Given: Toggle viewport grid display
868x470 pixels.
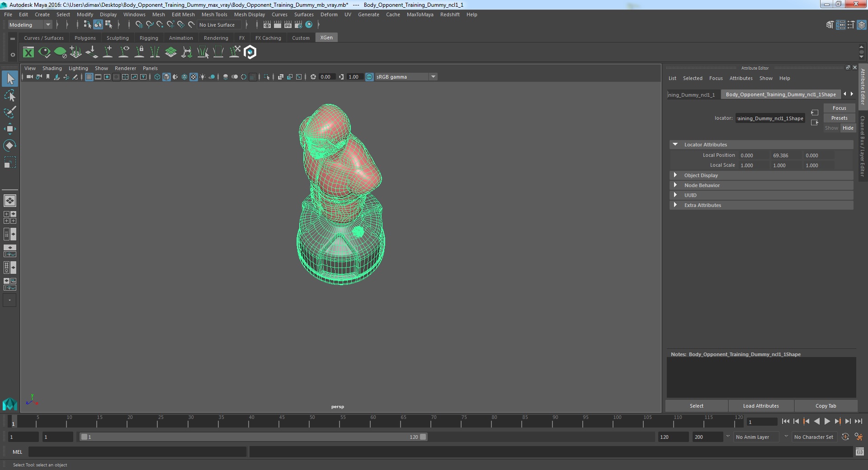Looking at the screenshot, I should coord(89,77).
